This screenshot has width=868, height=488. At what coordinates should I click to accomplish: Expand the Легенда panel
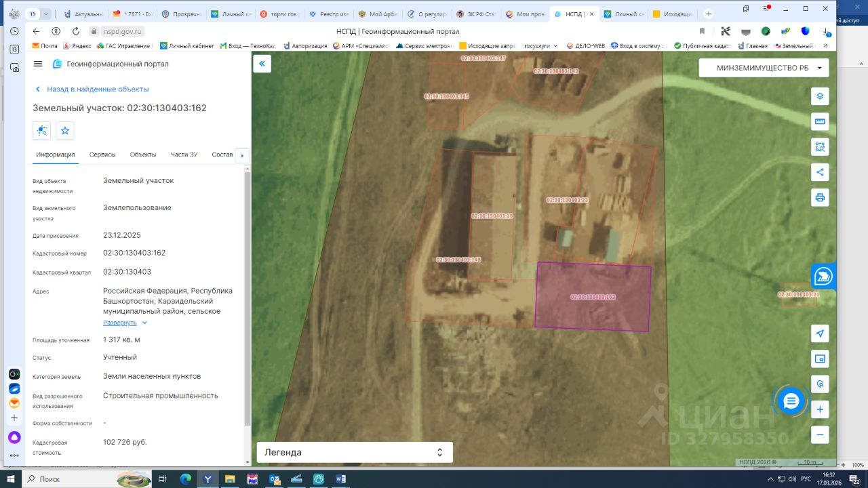355,452
